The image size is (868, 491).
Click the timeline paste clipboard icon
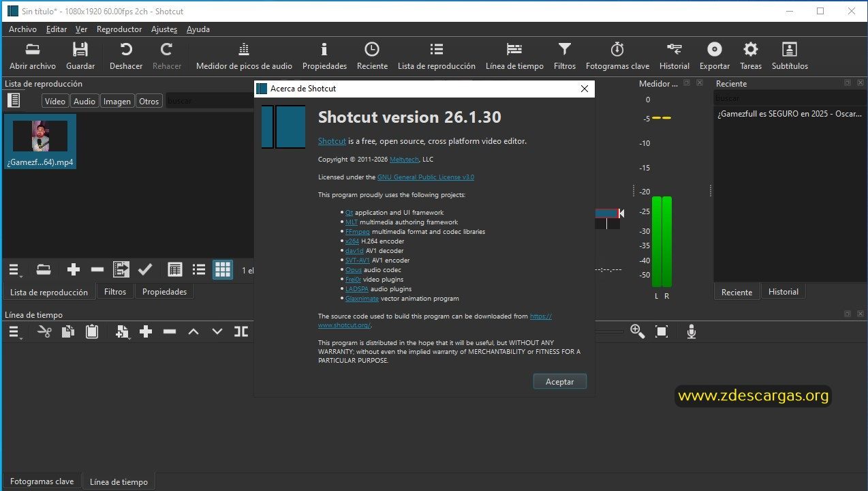point(92,331)
